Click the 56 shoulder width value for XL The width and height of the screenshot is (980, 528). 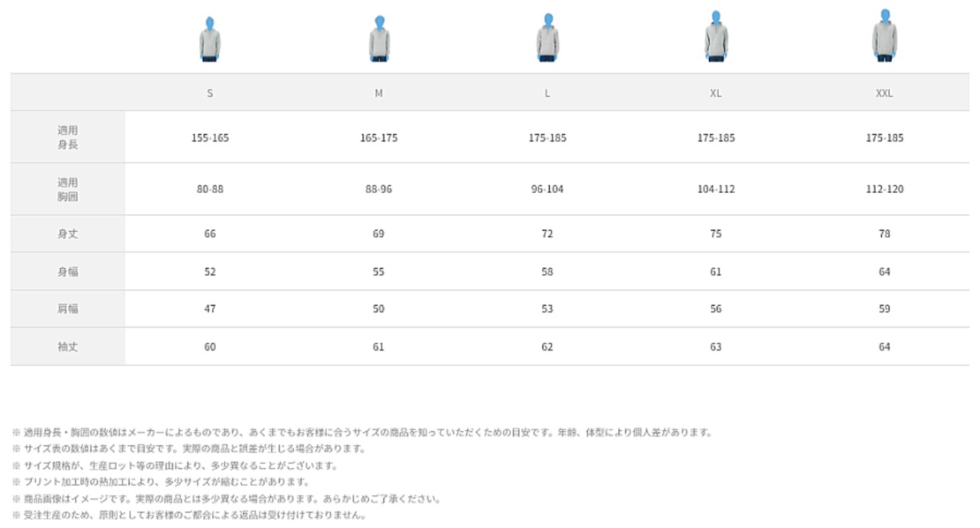pos(716,309)
